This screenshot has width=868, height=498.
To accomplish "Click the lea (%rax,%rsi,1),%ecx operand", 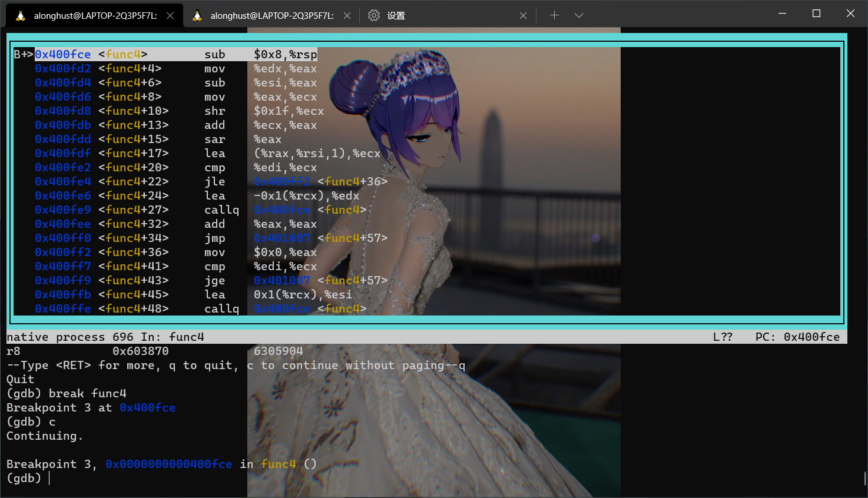I will [x=317, y=153].
